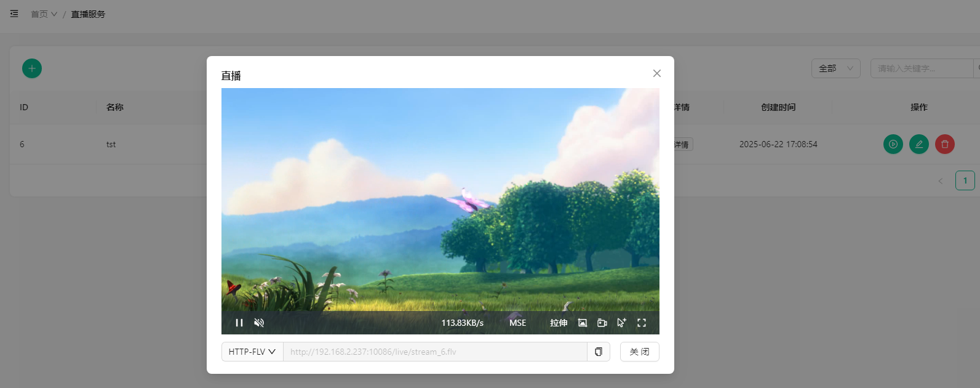Click the 关闭 button

pos(640,352)
